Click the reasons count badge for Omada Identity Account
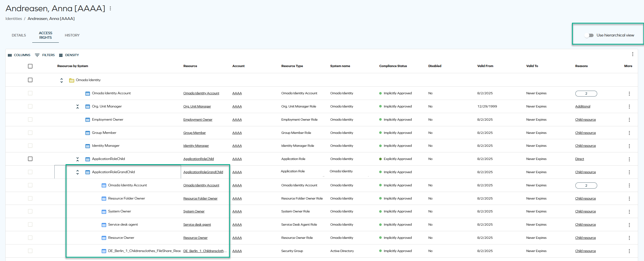This screenshot has height=261, width=644. click(586, 94)
